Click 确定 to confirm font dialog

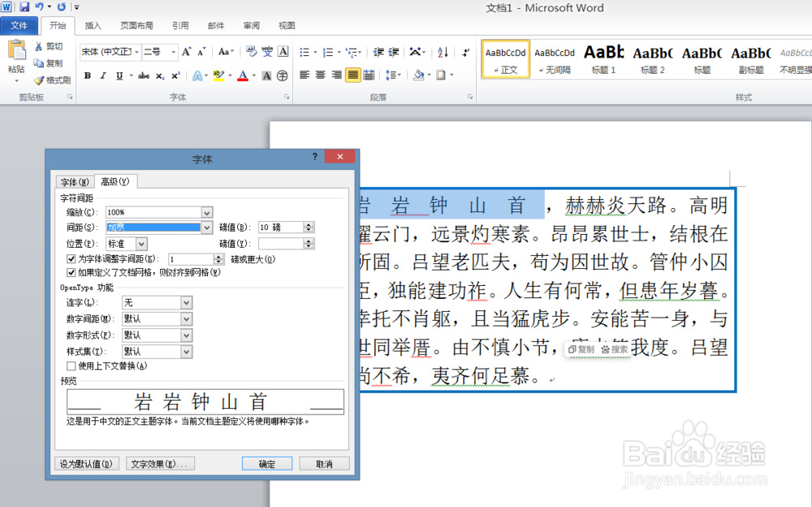pyautogui.click(x=266, y=464)
